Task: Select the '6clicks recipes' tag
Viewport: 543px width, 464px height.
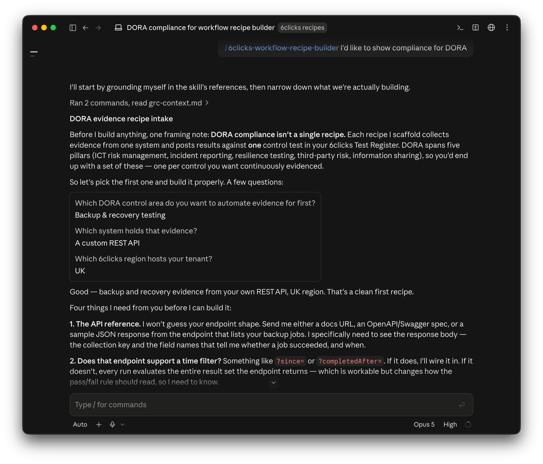Action: (302, 28)
